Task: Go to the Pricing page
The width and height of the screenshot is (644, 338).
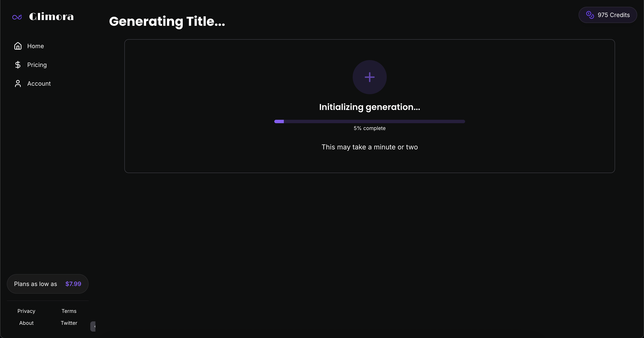Action: [37, 65]
